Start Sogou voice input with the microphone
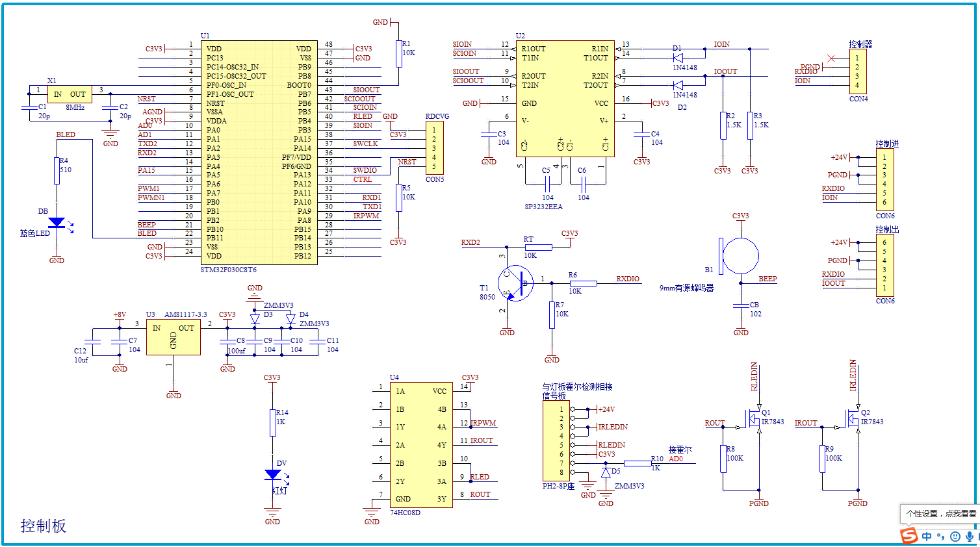 969,537
